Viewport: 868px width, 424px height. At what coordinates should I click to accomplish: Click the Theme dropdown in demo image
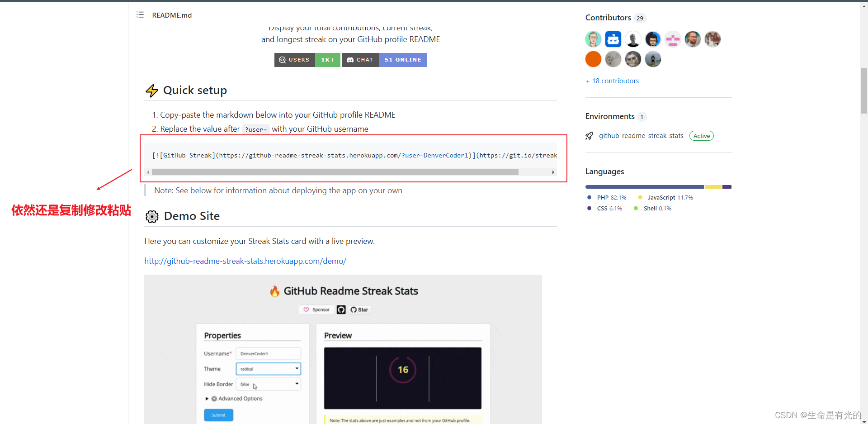pos(268,369)
